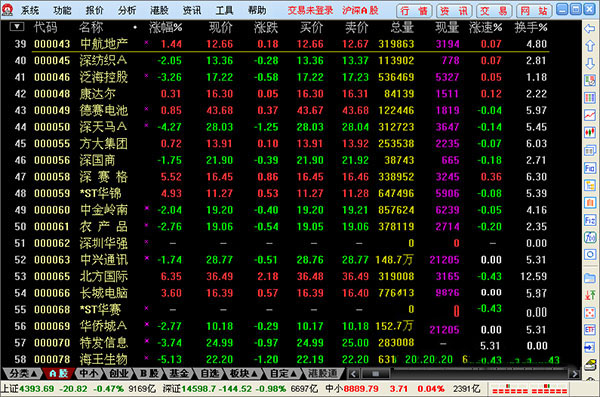Click the horizontal scrollbar right arrow
Image resolution: width=600 pixels, height=397 pixels.
tap(574, 374)
